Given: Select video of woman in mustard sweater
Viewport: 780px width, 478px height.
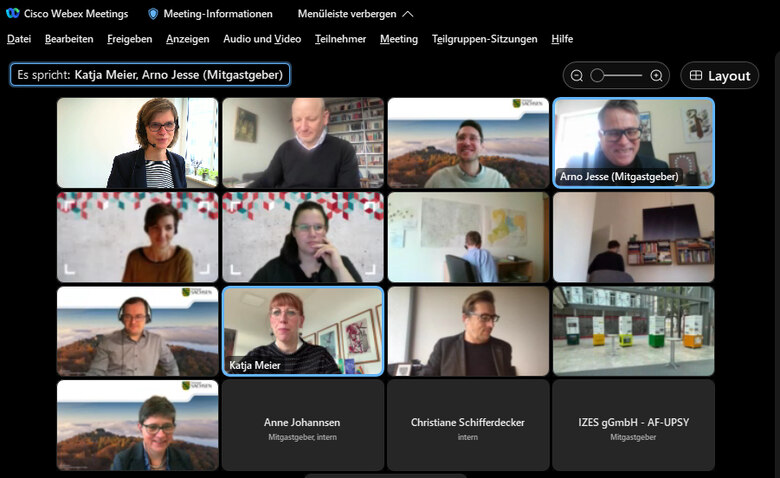Looking at the screenshot, I should point(138,237).
